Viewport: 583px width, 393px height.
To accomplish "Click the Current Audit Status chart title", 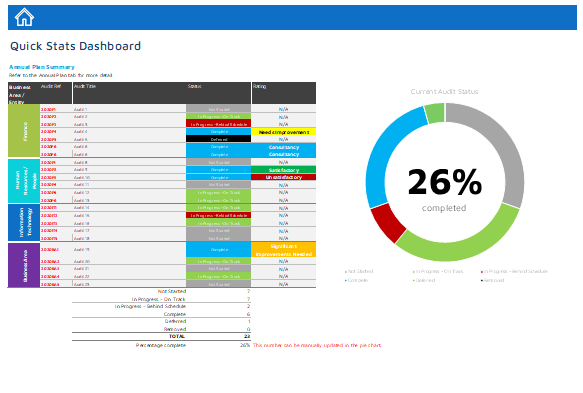I will tap(444, 91).
